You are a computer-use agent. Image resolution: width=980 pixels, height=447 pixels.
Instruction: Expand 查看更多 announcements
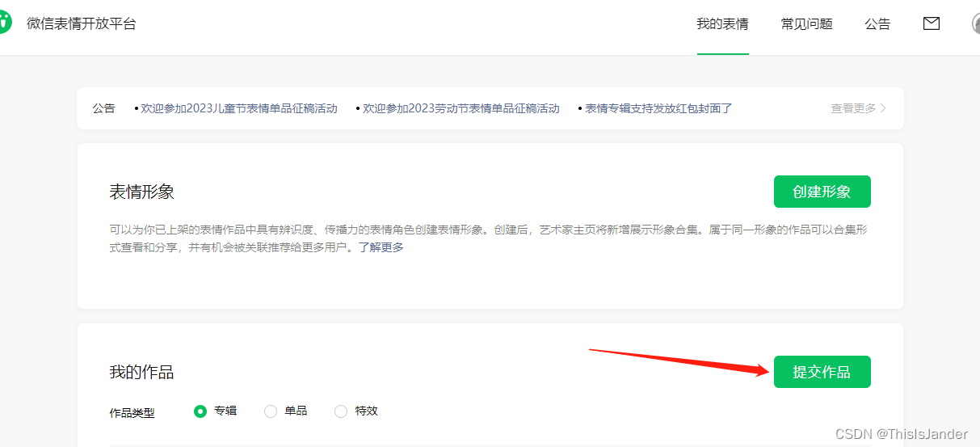tap(858, 108)
